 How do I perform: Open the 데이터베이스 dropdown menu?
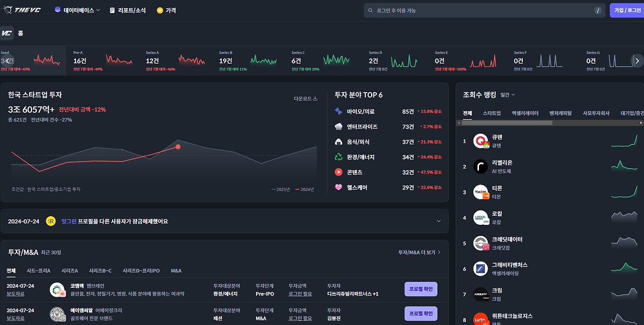tap(77, 10)
